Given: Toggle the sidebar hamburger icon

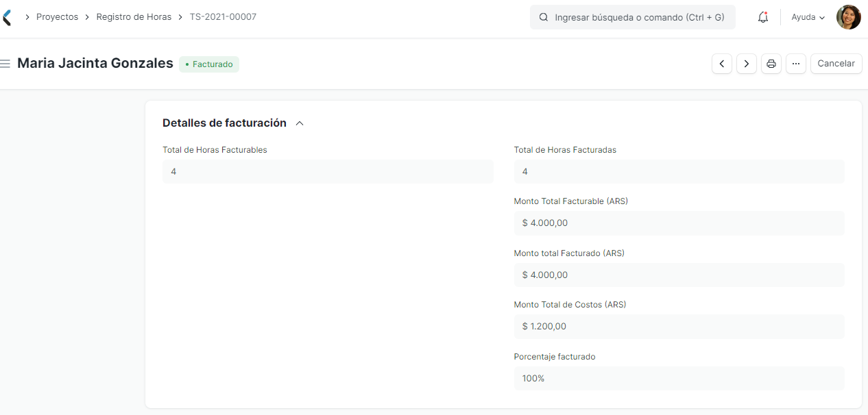Looking at the screenshot, I should pos(5,64).
